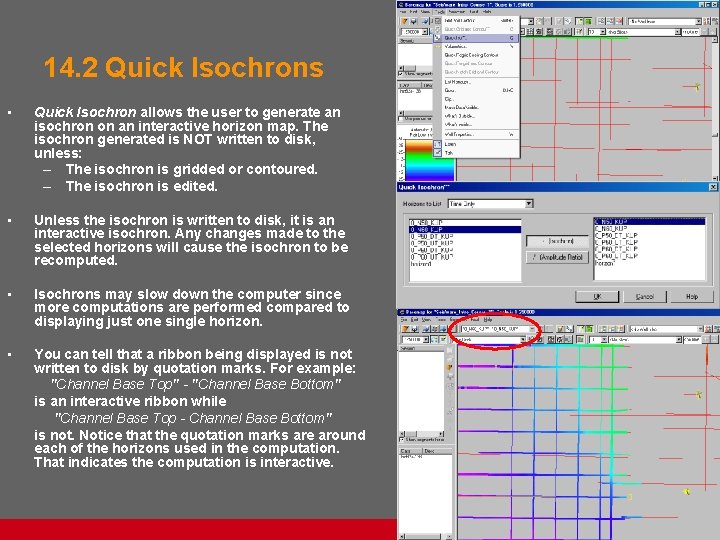Open File menu in the bottom basemap window
The width and height of the screenshot is (720, 540).
point(404,319)
